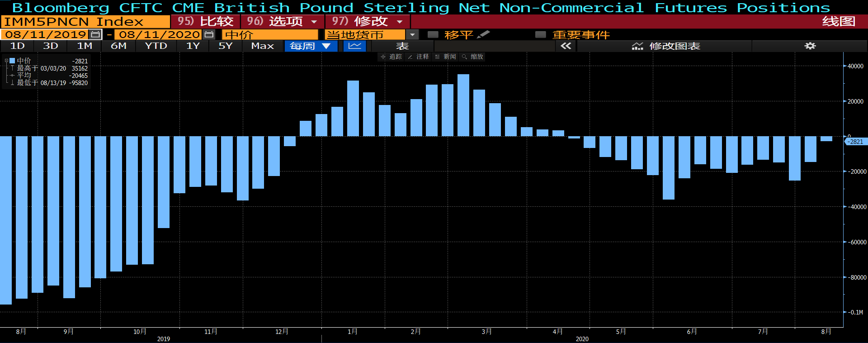Toggle the 重要事件 key events checkbox
The image size is (868, 343).
point(541,34)
